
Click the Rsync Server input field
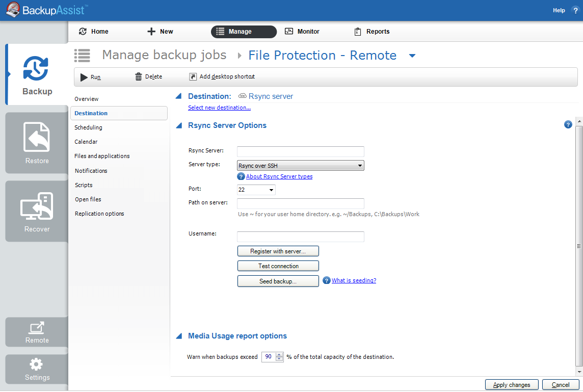301,151
